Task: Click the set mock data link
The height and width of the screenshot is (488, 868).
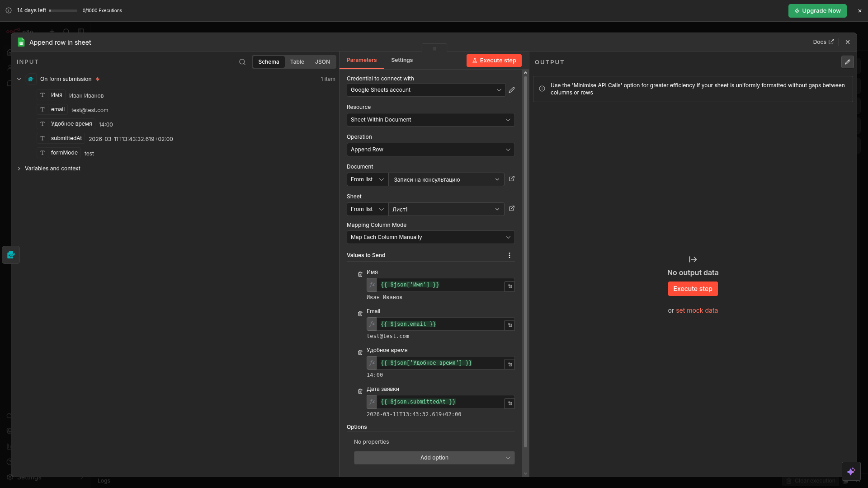Action: click(697, 310)
